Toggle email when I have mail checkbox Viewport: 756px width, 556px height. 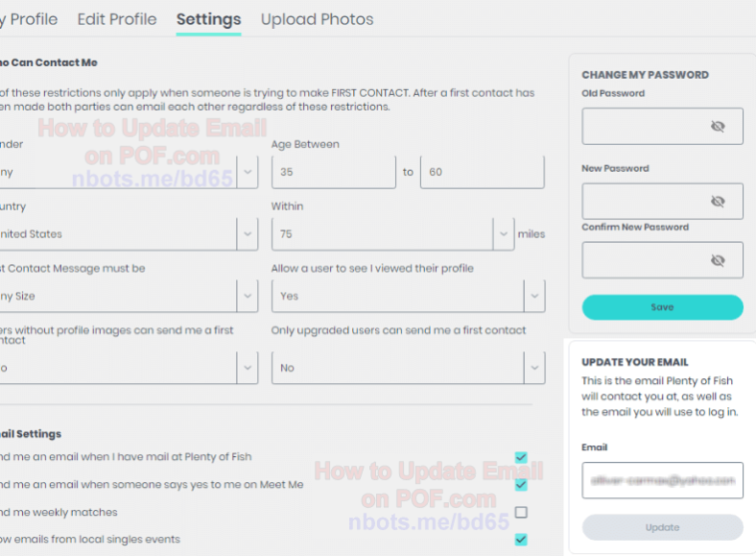point(521,457)
